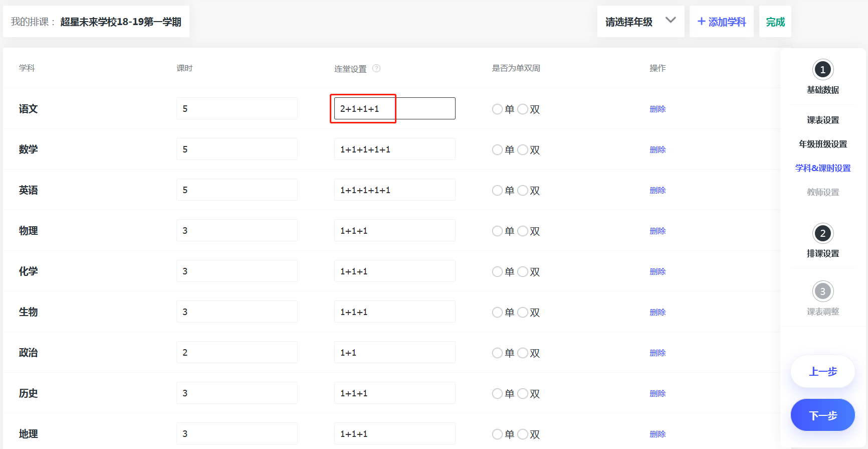The image size is (868, 449).
Task: Select 双 radio for 政治 row
Action: [523, 353]
